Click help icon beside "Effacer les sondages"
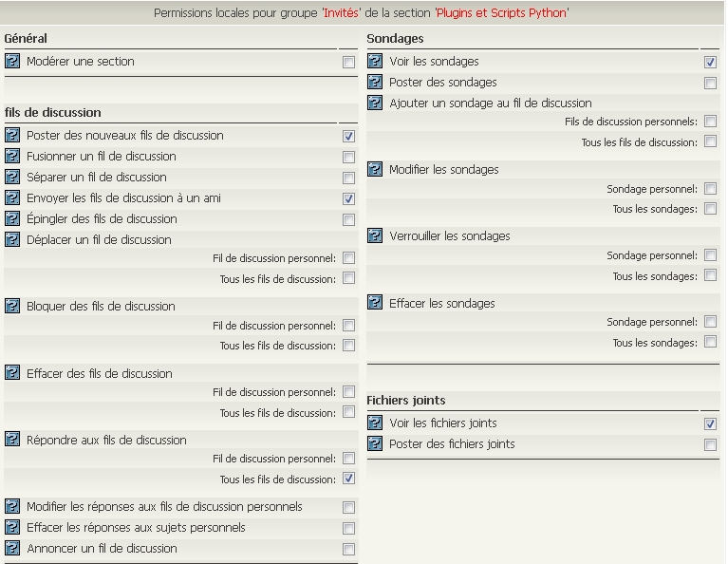This screenshot has width=728, height=564. coord(375,303)
